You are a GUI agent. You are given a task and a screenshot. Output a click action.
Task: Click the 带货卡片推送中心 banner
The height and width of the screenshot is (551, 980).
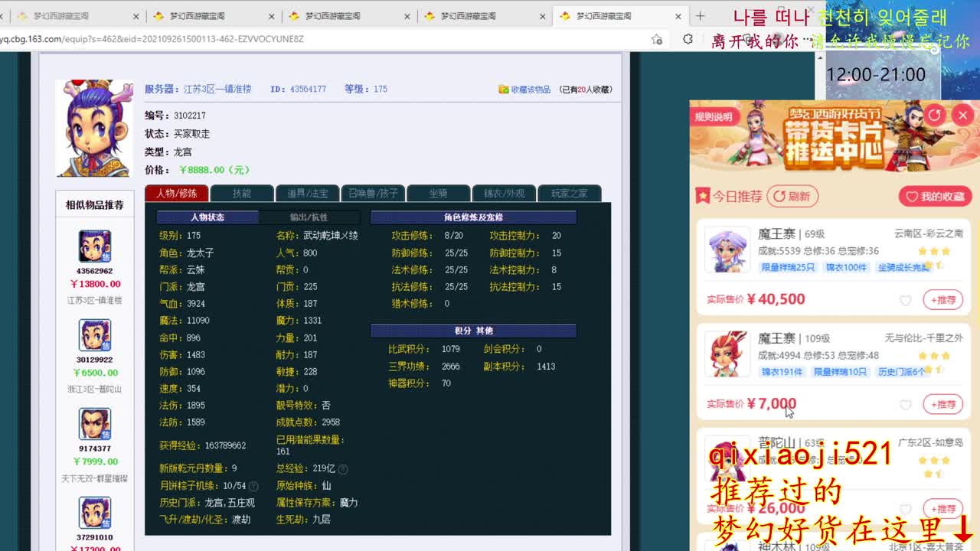tap(835, 136)
